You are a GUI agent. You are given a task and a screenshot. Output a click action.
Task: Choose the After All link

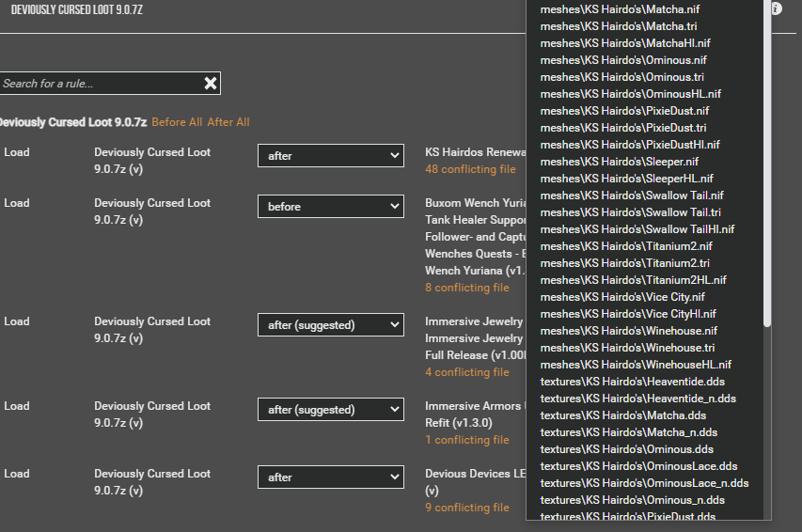coord(228,122)
